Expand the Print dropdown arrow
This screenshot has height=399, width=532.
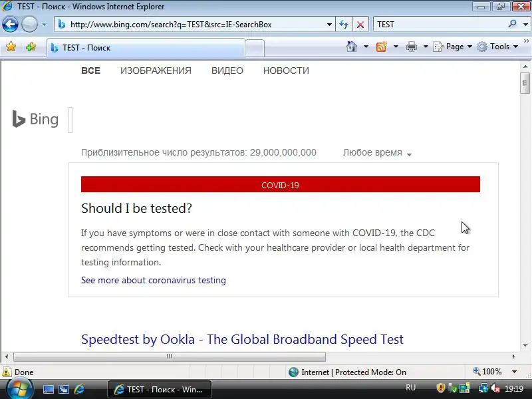click(x=426, y=47)
